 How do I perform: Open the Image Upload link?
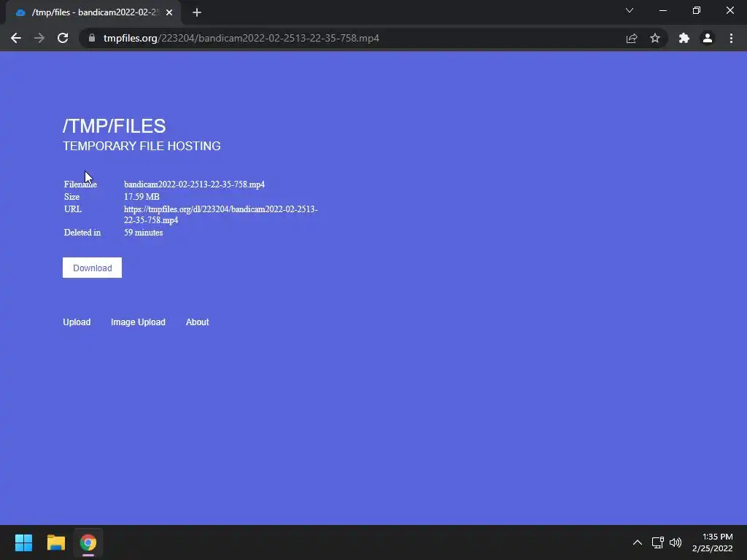pyautogui.click(x=138, y=322)
